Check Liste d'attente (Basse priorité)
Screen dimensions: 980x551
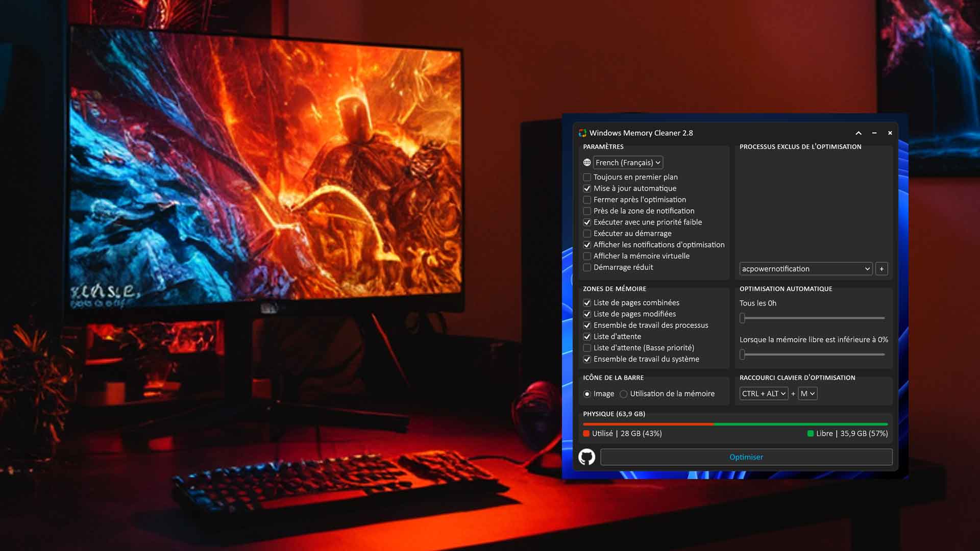(x=587, y=348)
